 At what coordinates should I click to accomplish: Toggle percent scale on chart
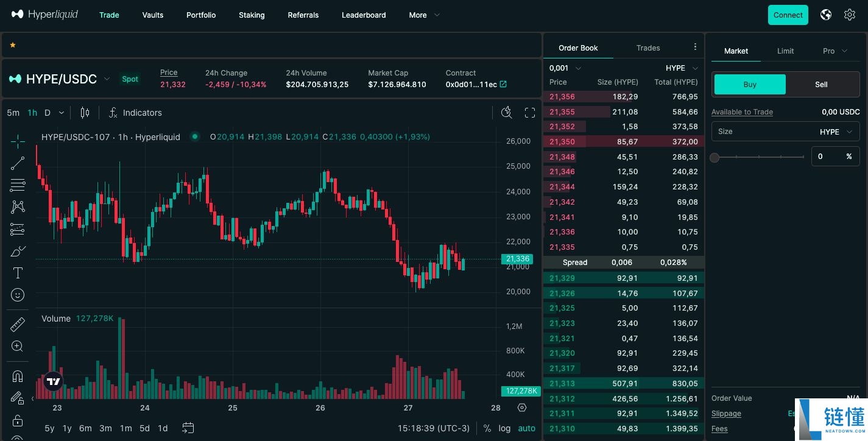click(x=487, y=428)
